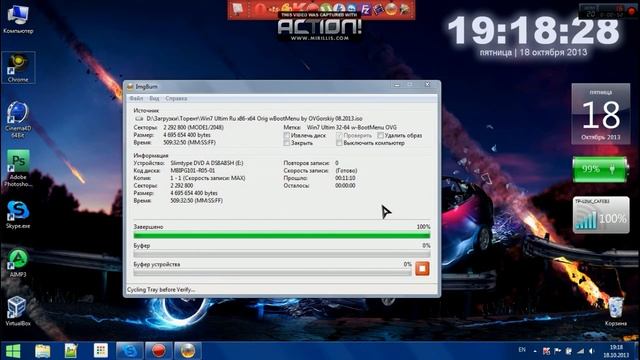
Task: Open File Explorer from the taskbar
Action: 42,351
